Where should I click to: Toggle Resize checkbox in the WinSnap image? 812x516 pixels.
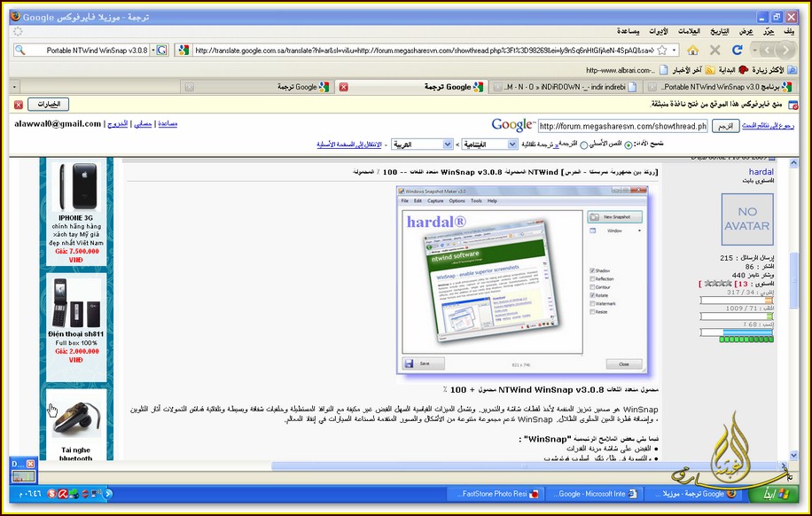pyautogui.click(x=592, y=312)
